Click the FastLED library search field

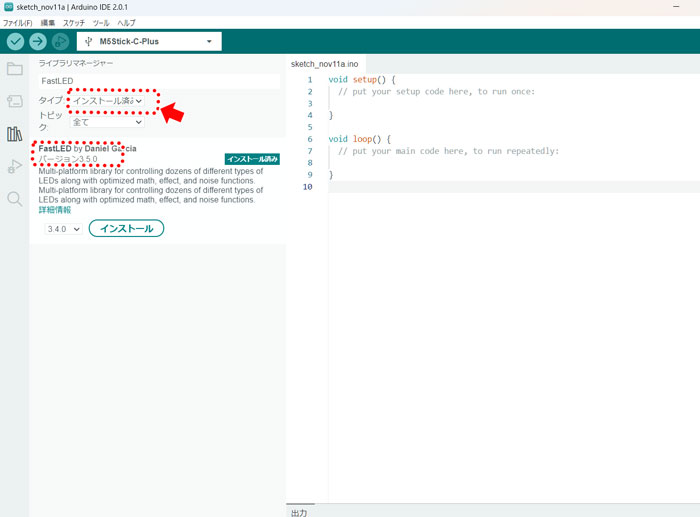tap(159, 81)
